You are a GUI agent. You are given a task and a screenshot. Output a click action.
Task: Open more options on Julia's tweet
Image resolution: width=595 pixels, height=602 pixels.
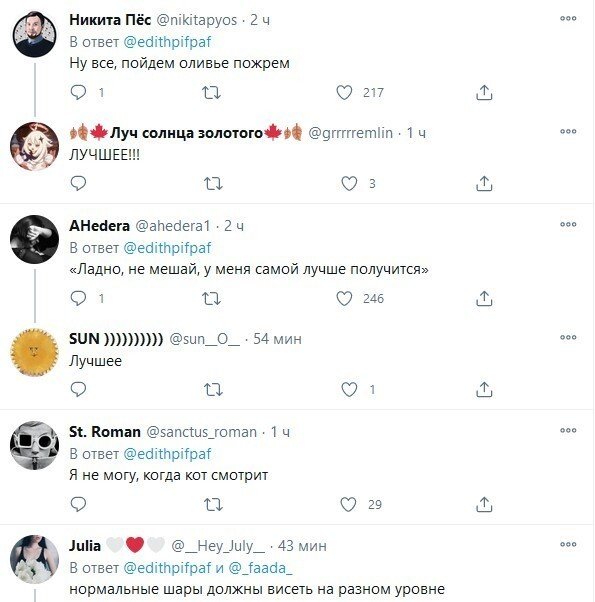point(568,544)
